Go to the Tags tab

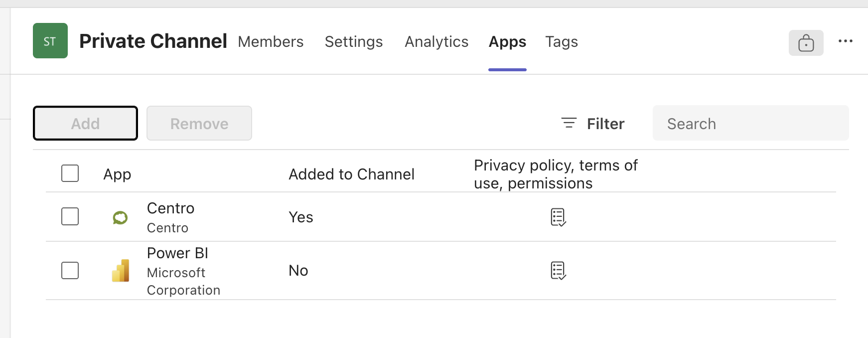pos(562,41)
